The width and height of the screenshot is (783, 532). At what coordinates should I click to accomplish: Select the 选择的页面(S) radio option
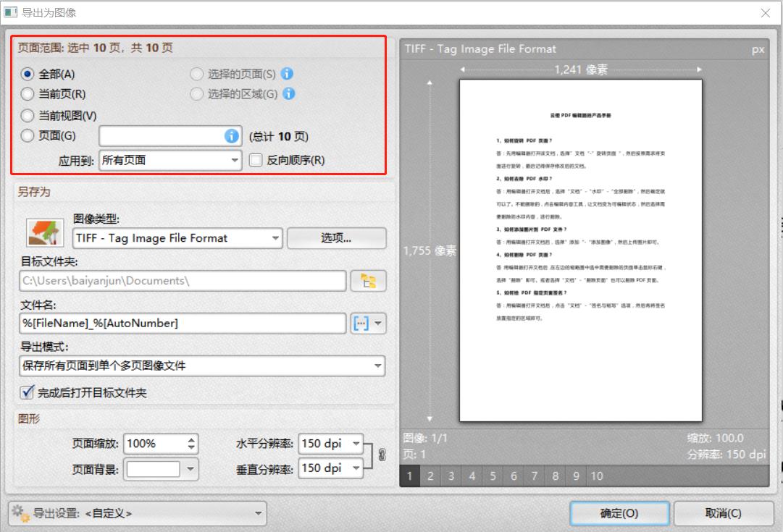(197, 74)
